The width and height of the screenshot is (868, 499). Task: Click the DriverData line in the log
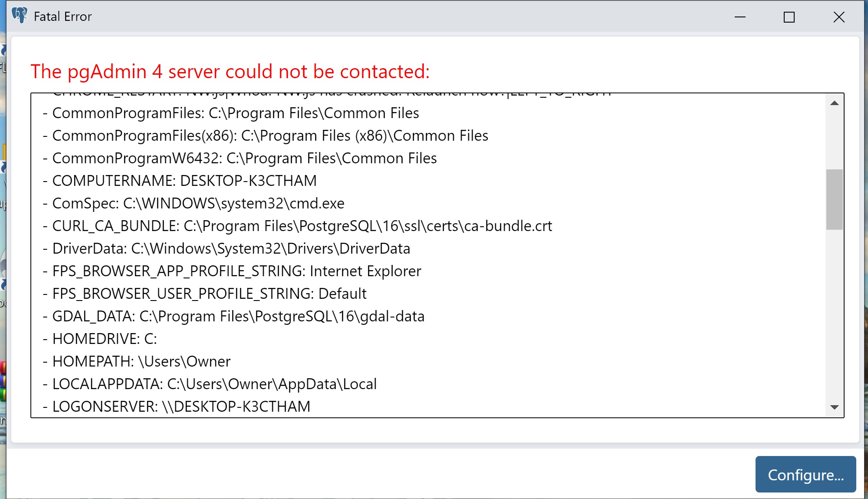(231, 248)
